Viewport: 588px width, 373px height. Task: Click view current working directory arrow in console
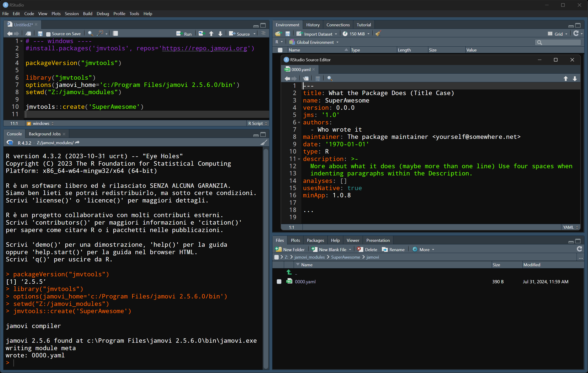pyautogui.click(x=77, y=143)
